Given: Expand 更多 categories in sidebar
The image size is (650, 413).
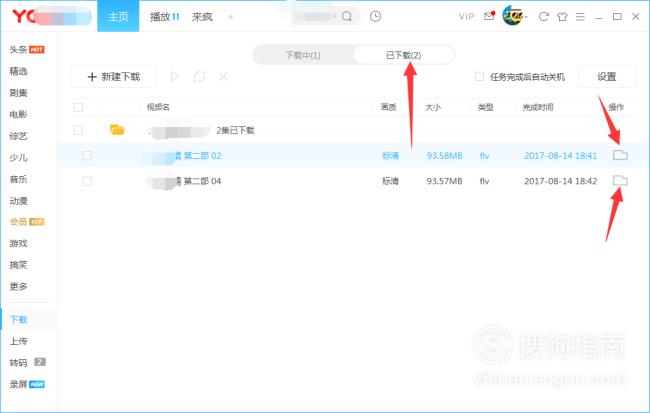Looking at the screenshot, I should (x=19, y=286).
